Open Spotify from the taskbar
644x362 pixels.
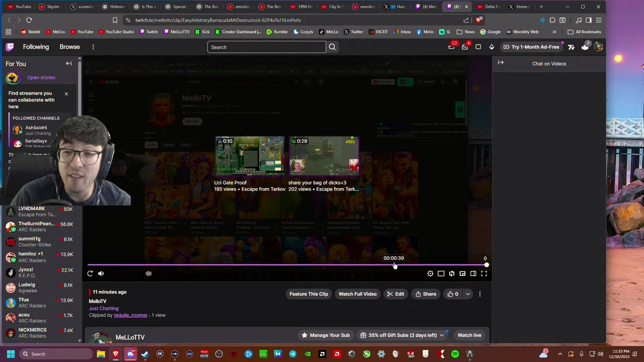455,354
